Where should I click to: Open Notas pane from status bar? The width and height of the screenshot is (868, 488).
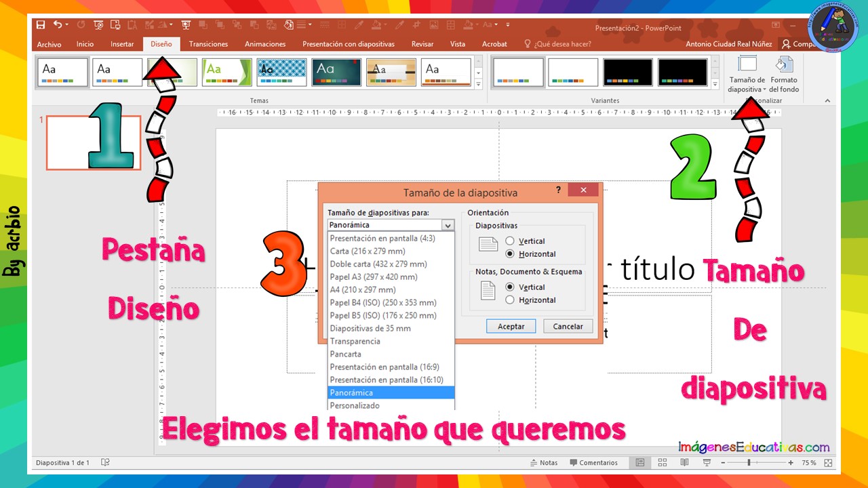544,463
